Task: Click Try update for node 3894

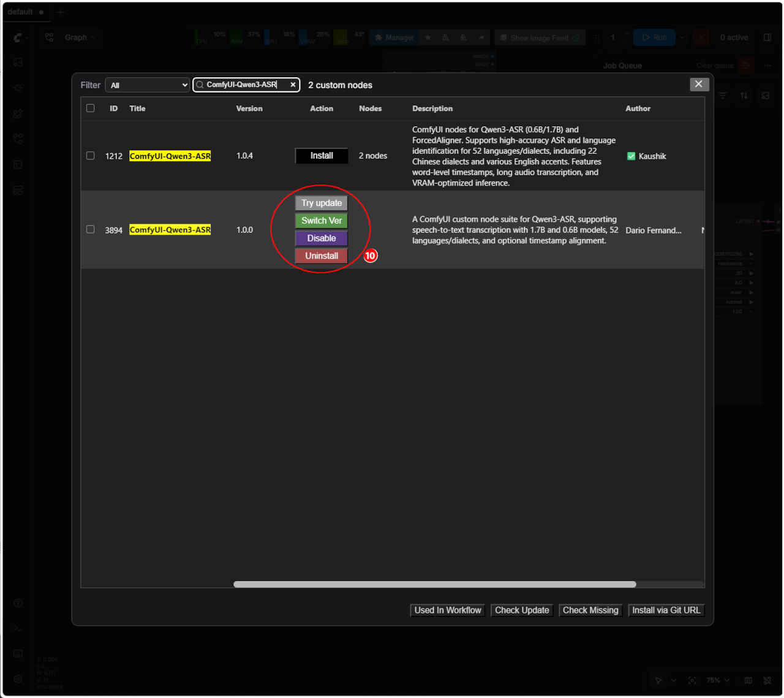Action: [322, 203]
